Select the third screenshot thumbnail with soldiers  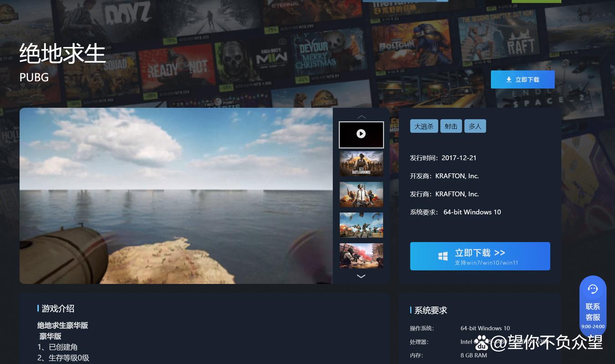click(x=361, y=194)
